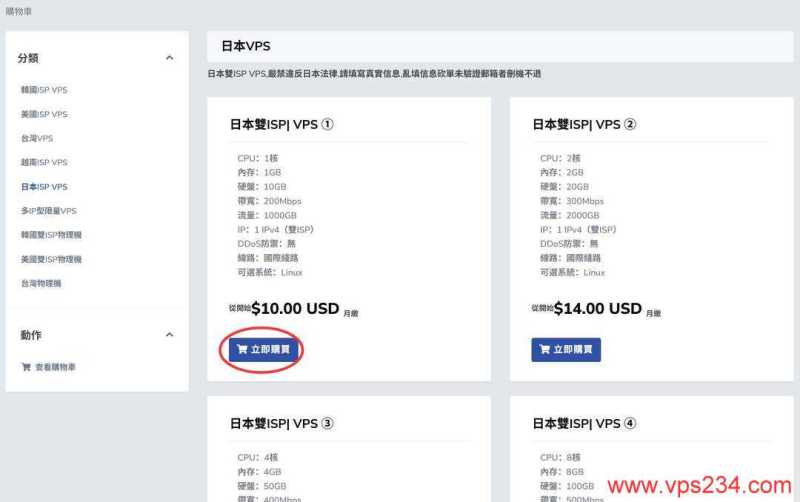
Task: Collapse the 分類 section chevron
Action: [169, 58]
